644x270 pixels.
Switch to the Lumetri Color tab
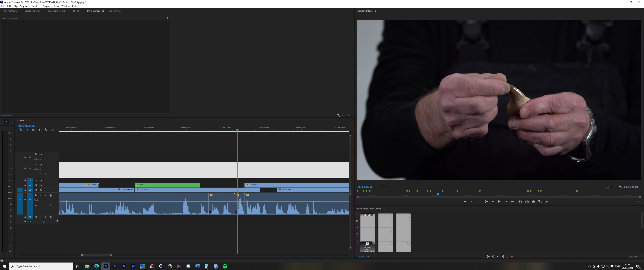(x=115, y=11)
